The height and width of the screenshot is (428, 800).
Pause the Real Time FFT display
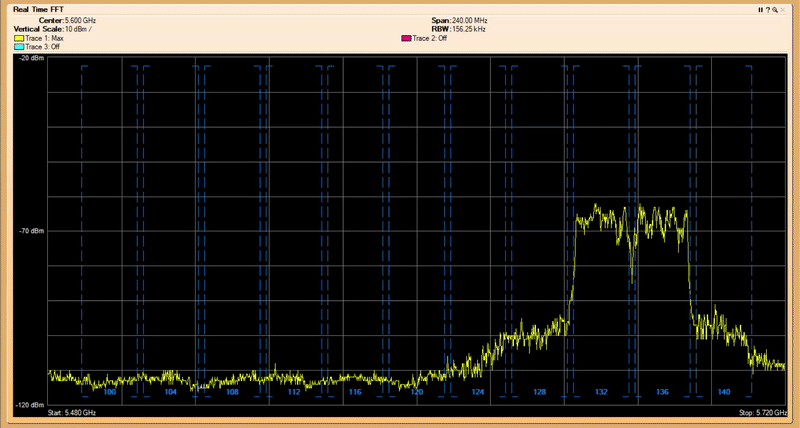[760, 10]
